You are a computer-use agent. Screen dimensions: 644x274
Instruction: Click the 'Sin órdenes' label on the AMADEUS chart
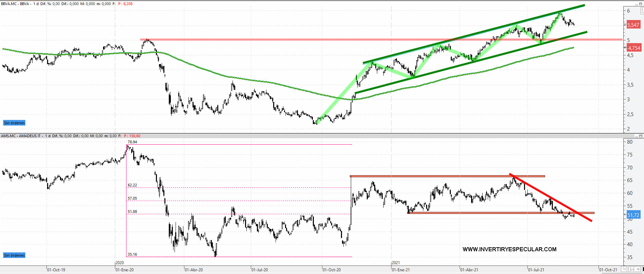pyautogui.click(x=14, y=255)
